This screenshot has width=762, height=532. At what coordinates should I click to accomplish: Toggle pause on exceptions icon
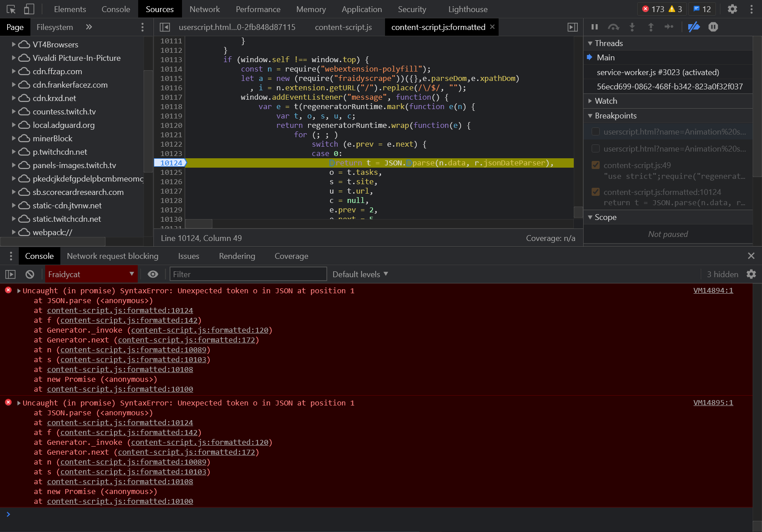coord(713,27)
